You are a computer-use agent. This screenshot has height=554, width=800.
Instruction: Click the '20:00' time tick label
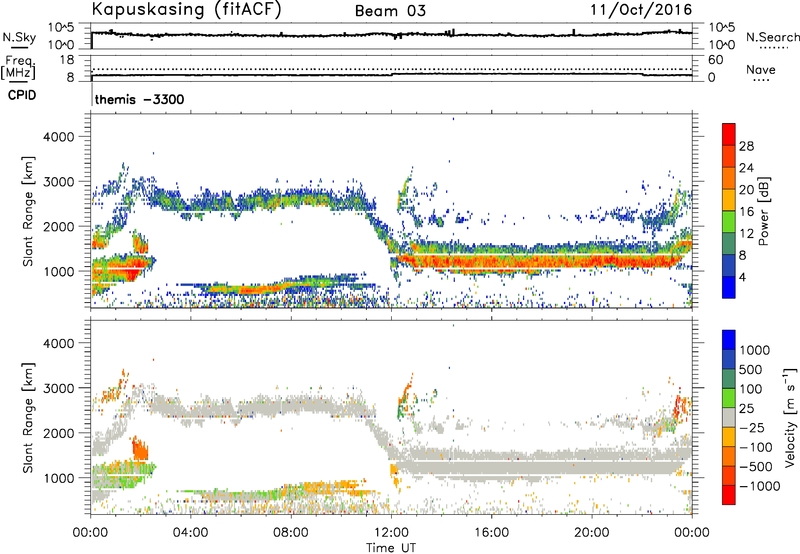point(591,533)
